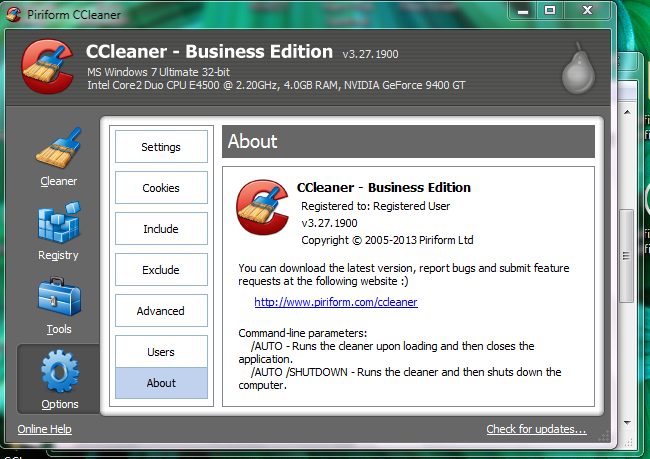Open the Cookies options page
The height and width of the screenshot is (459, 650).
(161, 188)
